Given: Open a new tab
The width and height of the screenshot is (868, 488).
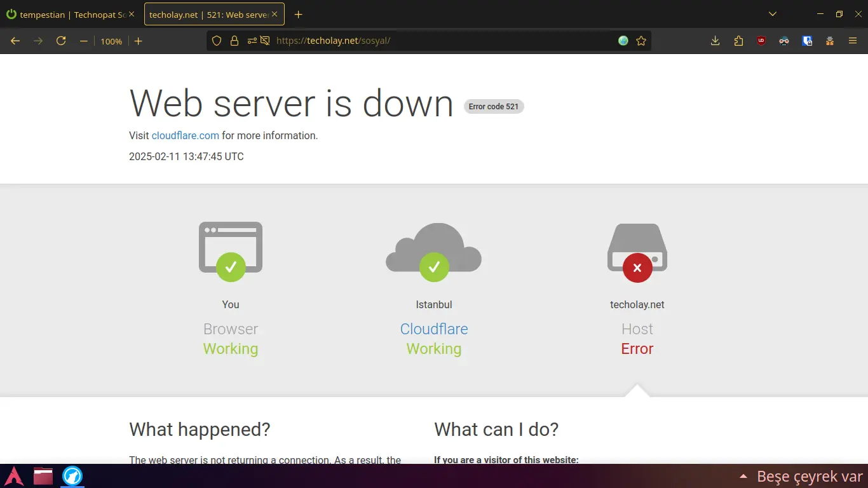Looking at the screenshot, I should point(299,14).
